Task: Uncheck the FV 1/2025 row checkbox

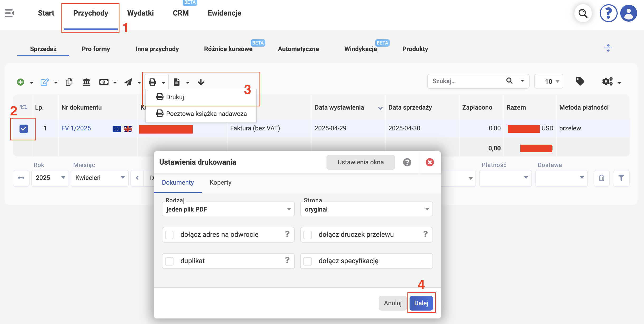Action: 24,129
